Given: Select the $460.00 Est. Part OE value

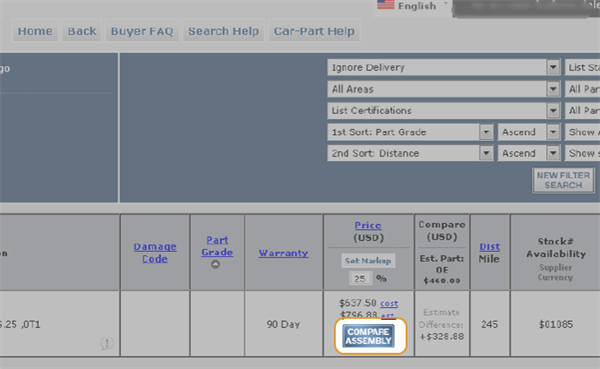Looking at the screenshot, I should click(x=442, y=281).
